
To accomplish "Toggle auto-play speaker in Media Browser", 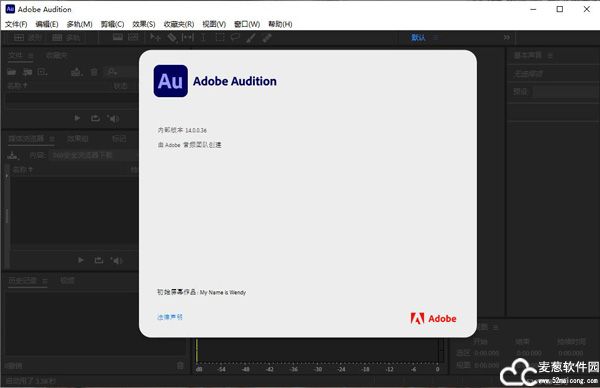I will coord(117,261).
